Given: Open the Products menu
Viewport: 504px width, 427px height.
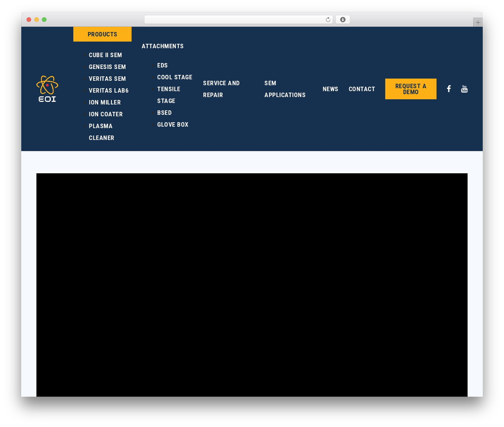Looking at the screenshot, I should 102,34.
